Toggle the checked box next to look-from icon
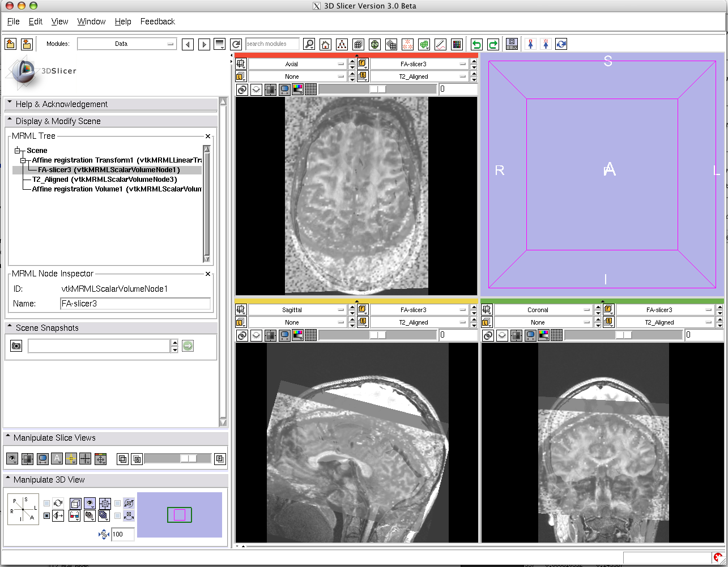Image resolution: width=728 pixels, height=567 pixels. coord(46,516)
